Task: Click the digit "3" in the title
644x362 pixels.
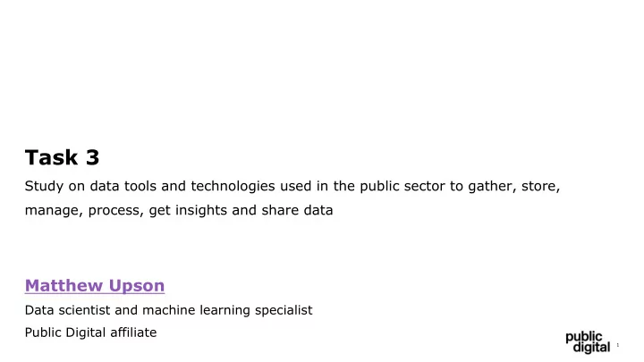Action: pyautogui.click(x=92, y=157)
